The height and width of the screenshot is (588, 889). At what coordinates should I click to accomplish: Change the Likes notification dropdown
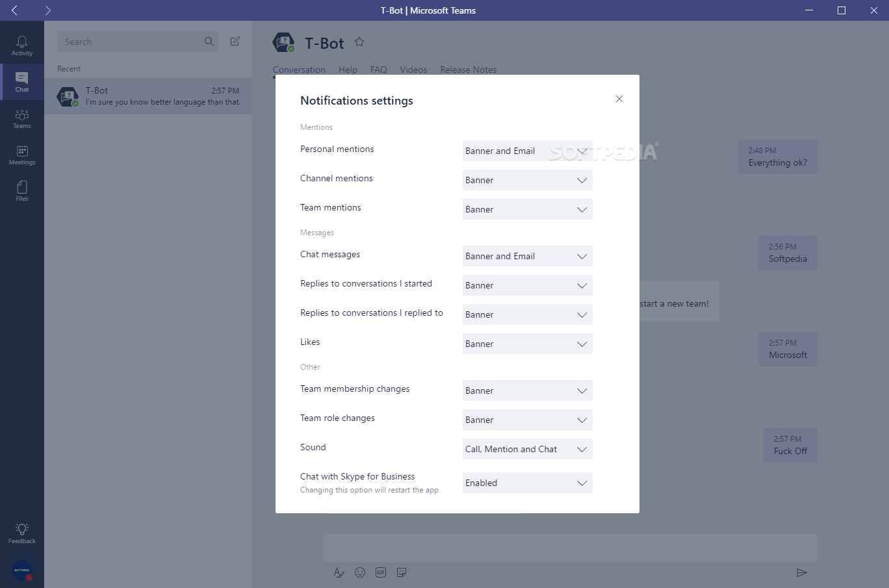[528, 344]
